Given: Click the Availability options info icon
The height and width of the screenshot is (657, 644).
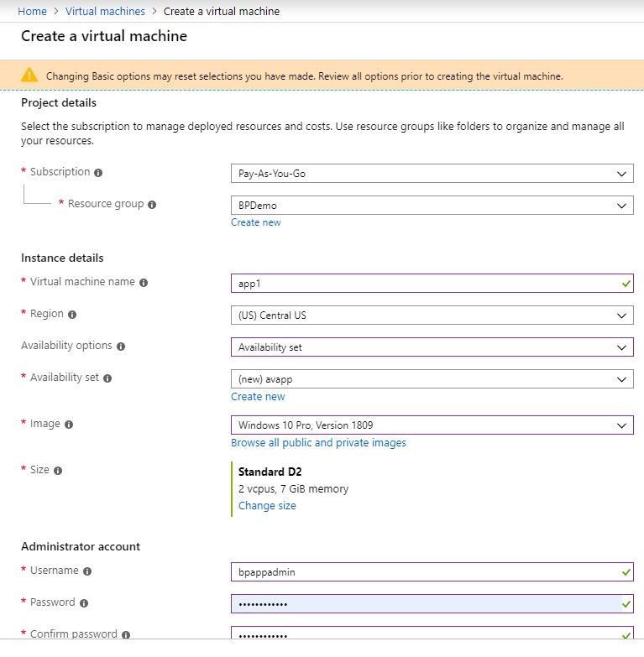Looking at the screenshot, I should [x=121, y=347].
